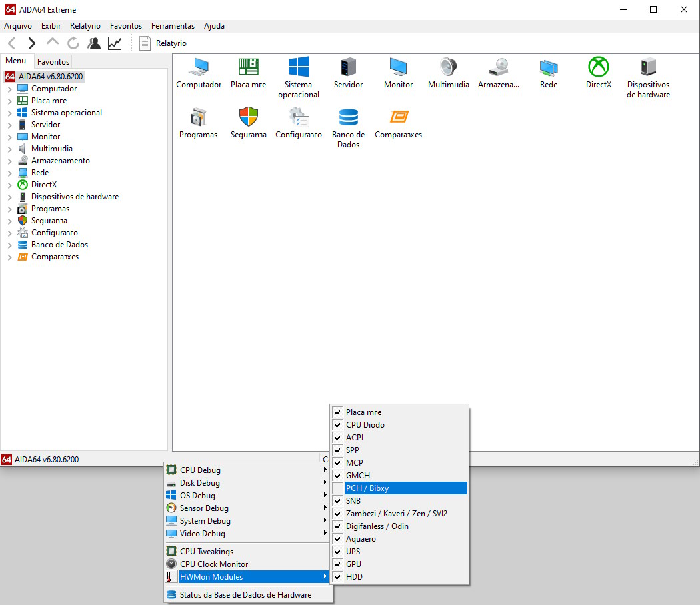
Task: Open the Programas icon in main panel
Action: pos(198,117)
